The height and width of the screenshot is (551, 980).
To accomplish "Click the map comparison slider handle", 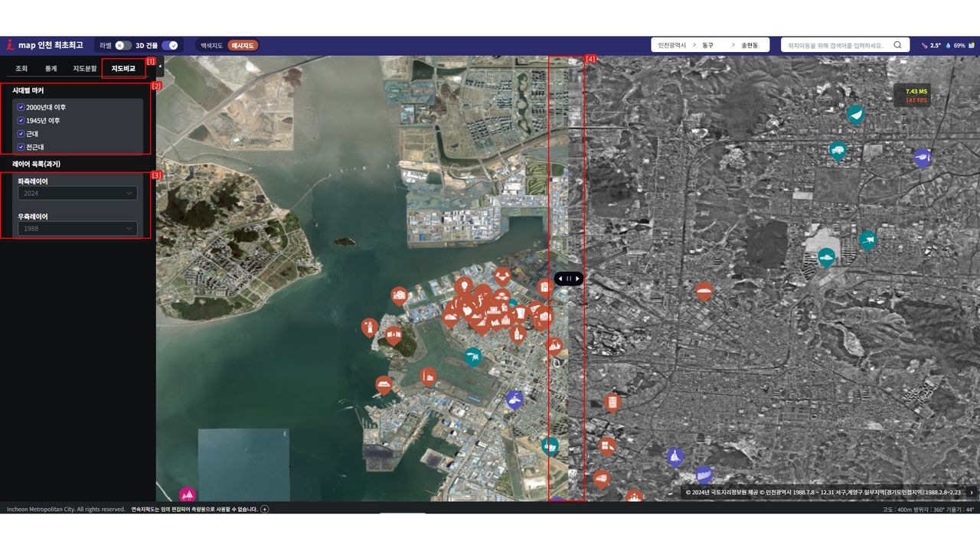I will pos(568,279).
